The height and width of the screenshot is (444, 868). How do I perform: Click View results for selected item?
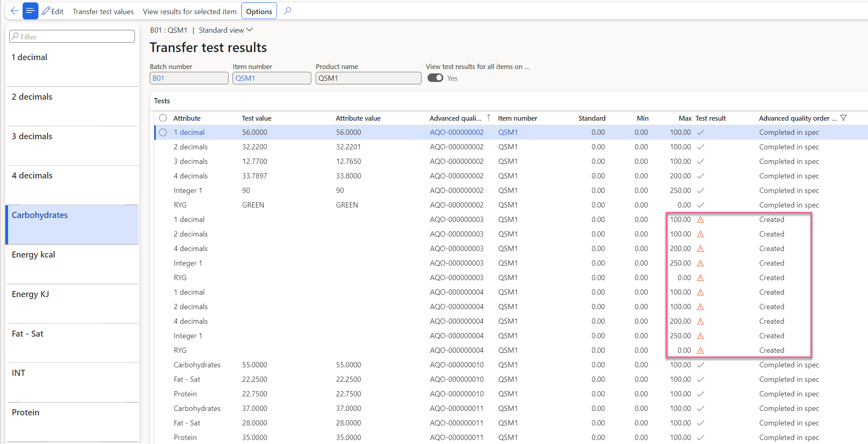[189, 11]
